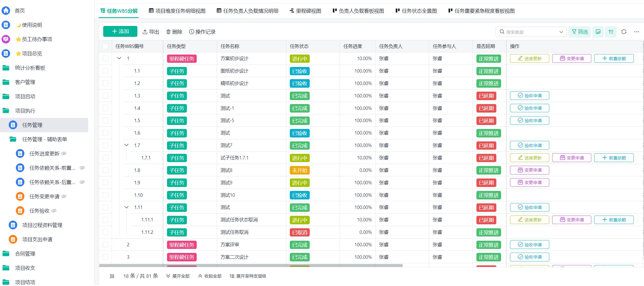Collapse the row 1 tree chevron
Screen dimensions: 644x286
pyautogui.click(x=119, y=58)
